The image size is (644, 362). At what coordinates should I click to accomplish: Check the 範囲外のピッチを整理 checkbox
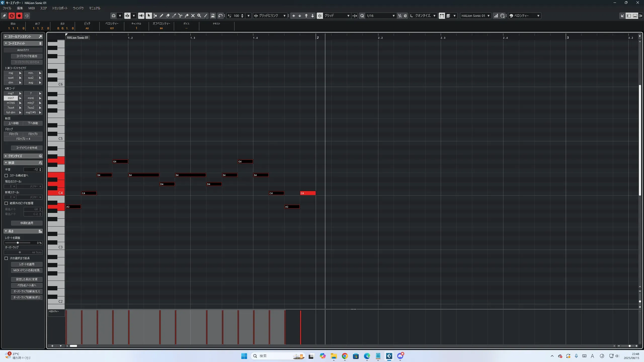click(x=6, y=203)
